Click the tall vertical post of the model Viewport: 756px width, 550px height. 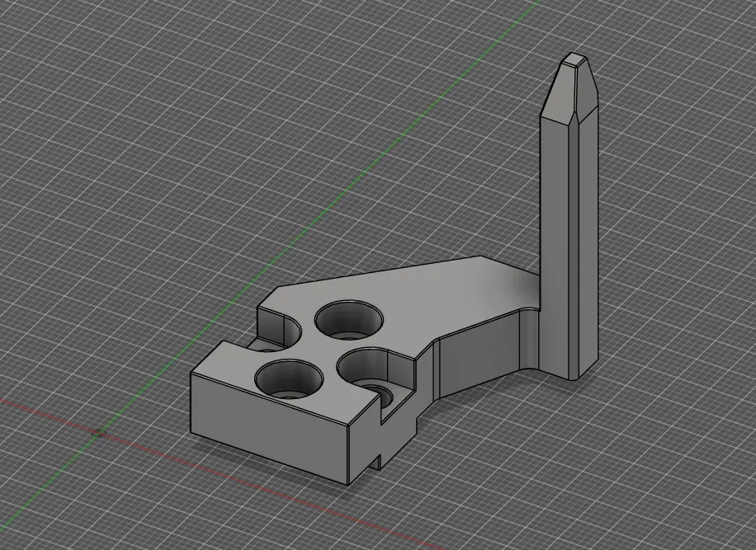569,217
